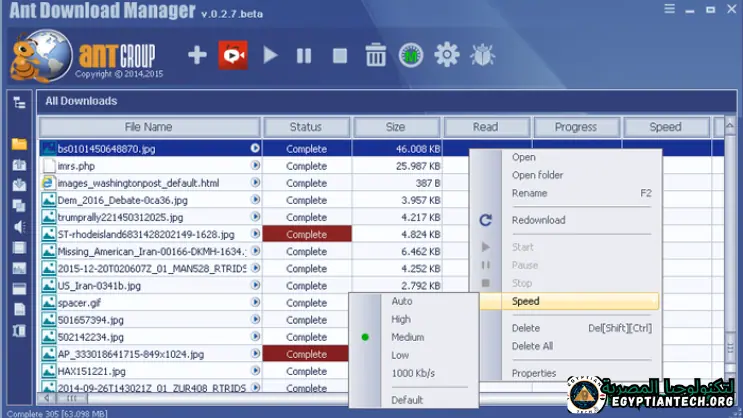Expand the Speed submenu entry
This screenshot has width=743, height=418.
click(569, 301)
